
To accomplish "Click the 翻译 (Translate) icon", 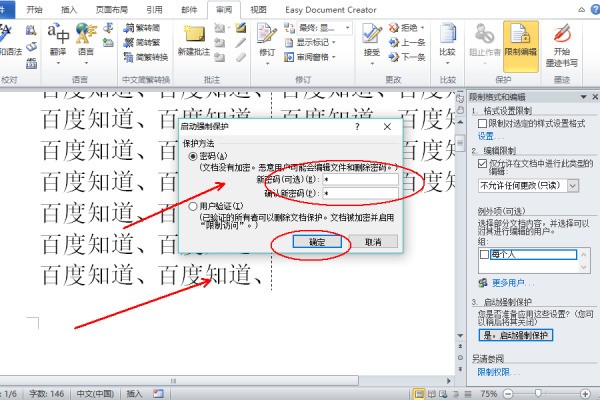I will (58, 42).
